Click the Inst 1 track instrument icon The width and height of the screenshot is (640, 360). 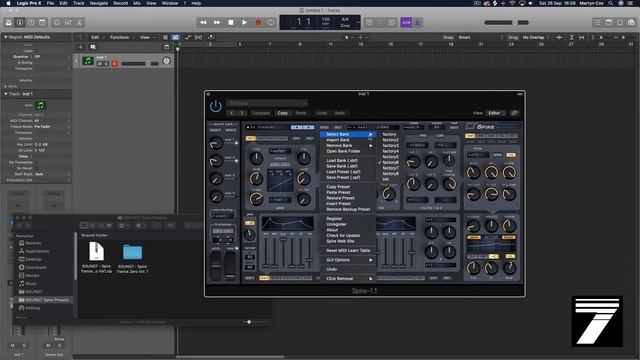pyautogui.click(x=88, y=61)
